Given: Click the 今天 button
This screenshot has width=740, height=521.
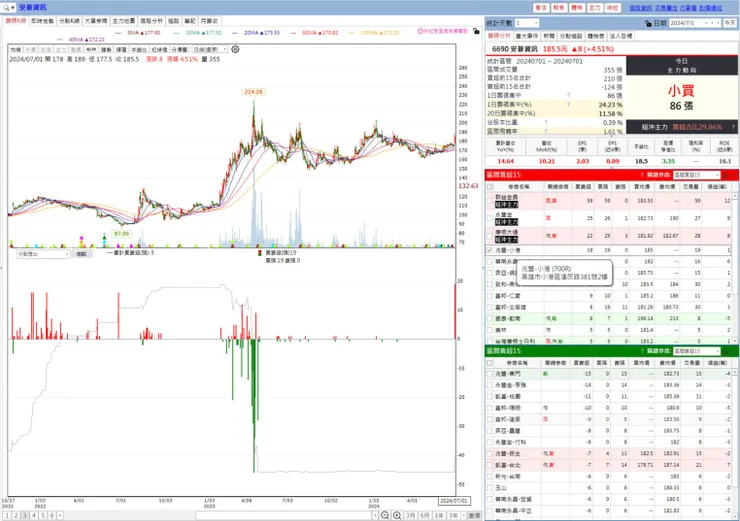Looking at the screenshot, I should 730,23.
